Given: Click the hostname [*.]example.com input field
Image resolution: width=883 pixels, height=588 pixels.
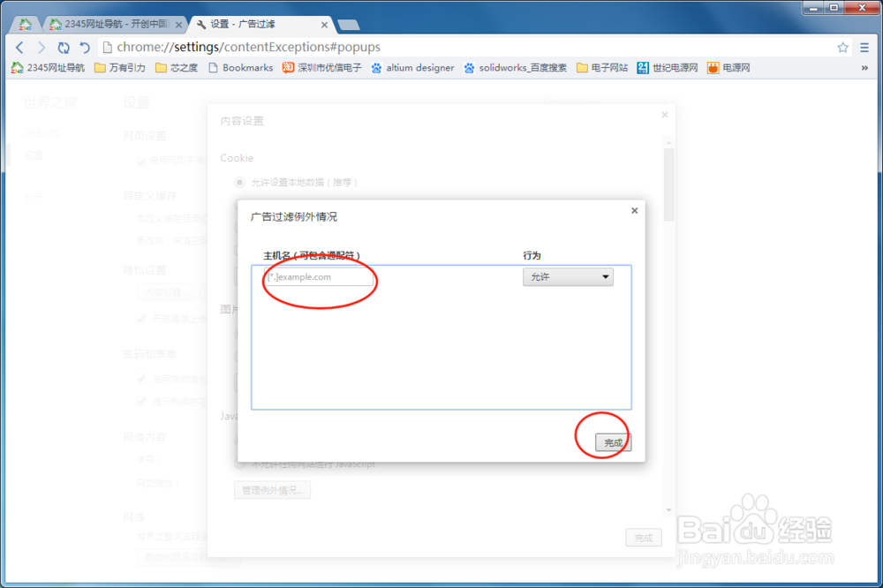Looking at the screenshot, I should point(318,277).
